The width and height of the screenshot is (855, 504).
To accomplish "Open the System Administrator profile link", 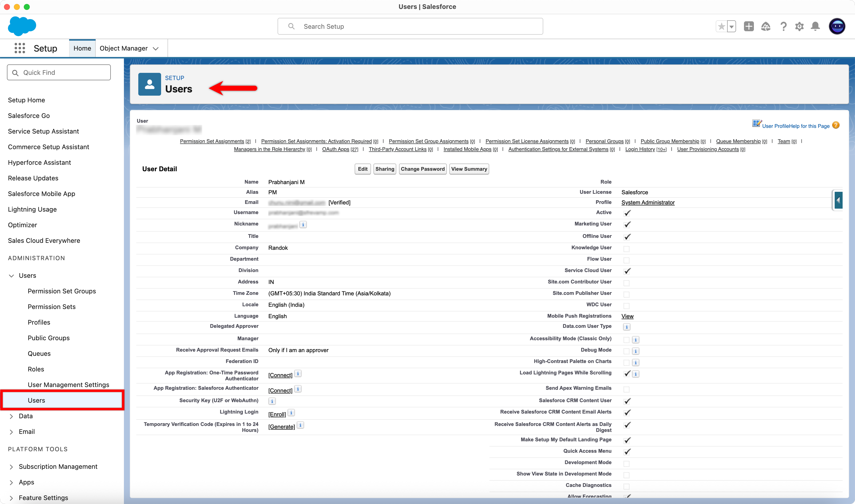I will pos(648,202).
